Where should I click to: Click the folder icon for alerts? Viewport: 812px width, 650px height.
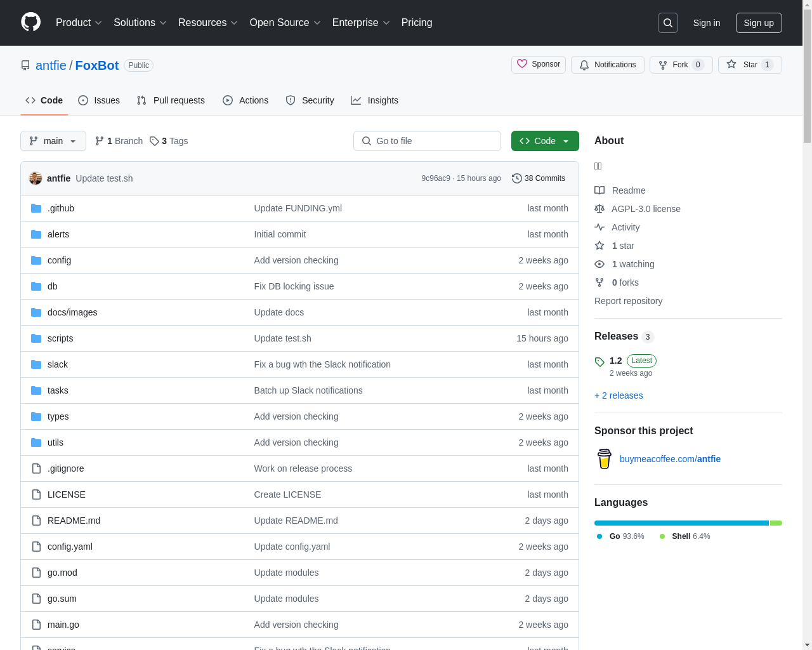pyautogui.click(x=36, y=234)
